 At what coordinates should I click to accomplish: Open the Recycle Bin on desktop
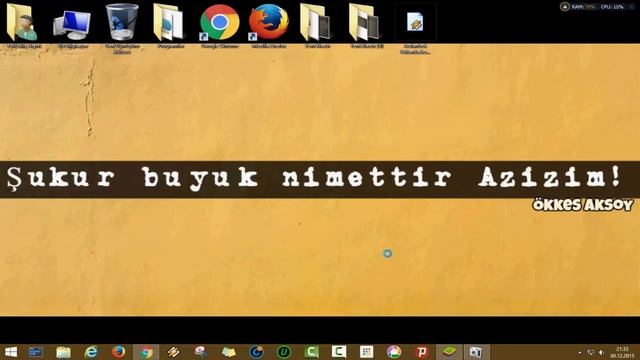122,23
